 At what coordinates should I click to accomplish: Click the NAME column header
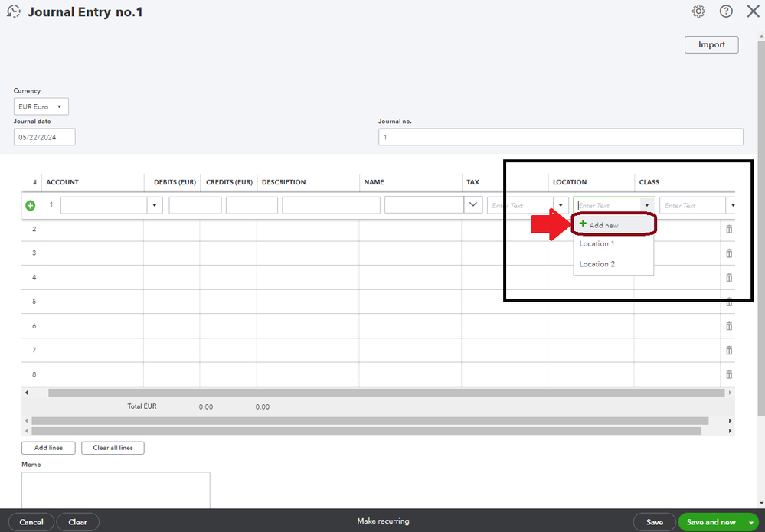click(374, 182)
